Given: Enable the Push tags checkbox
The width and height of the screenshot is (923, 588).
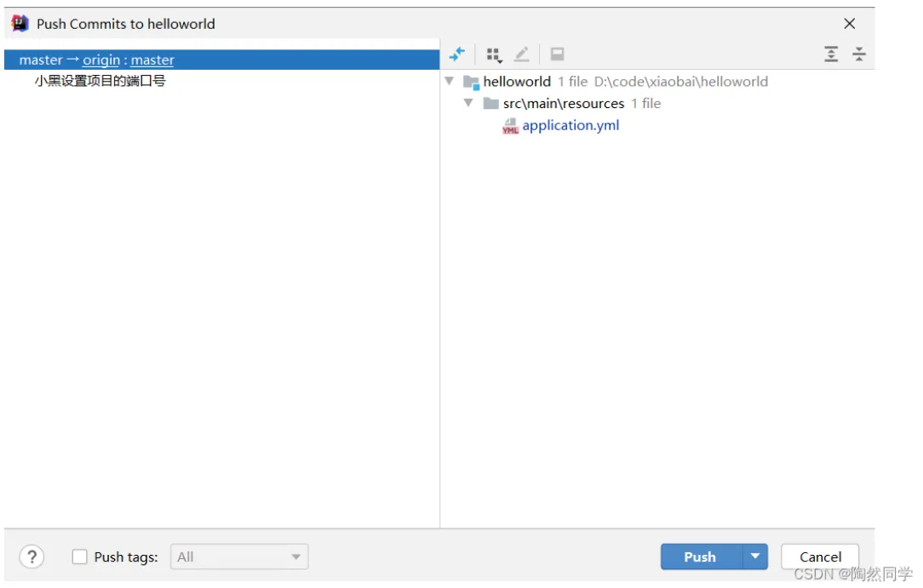Looking at the screenshot, I should [x=79, y=557].
